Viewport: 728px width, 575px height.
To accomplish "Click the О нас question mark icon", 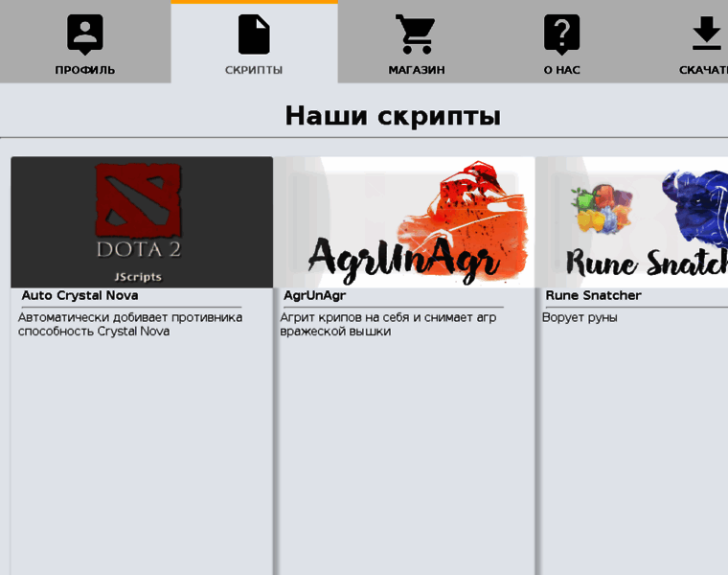I will 561,34.
